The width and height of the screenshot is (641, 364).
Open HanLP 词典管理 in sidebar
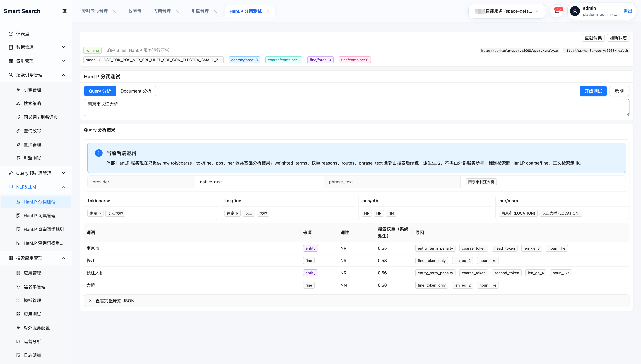(36, 216)
